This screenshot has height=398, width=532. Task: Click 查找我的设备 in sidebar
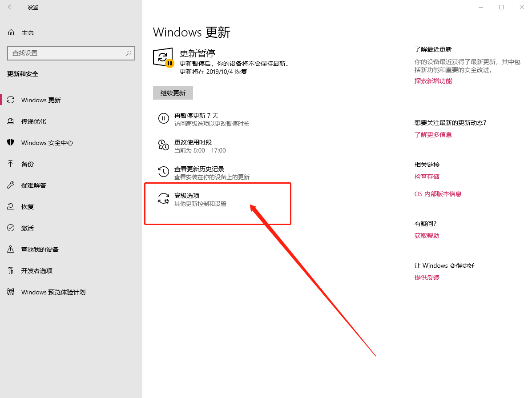tap(38, 249)
